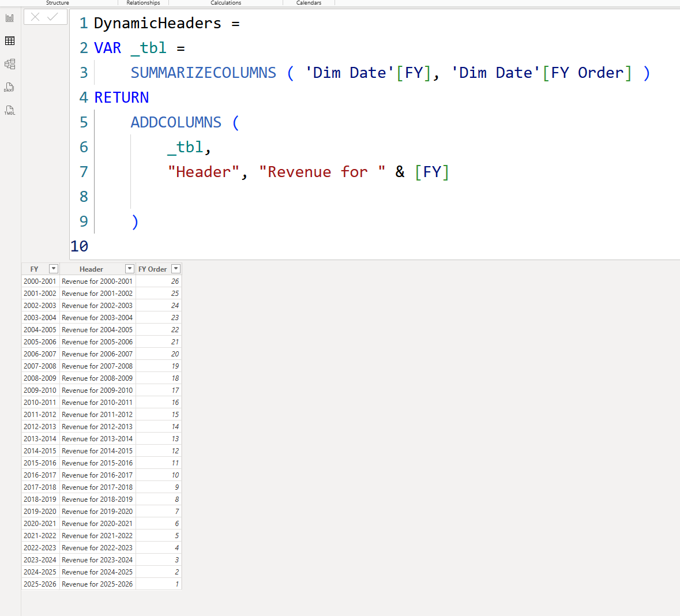Select cell Revenue for 2022-2023

coord(97,549)
